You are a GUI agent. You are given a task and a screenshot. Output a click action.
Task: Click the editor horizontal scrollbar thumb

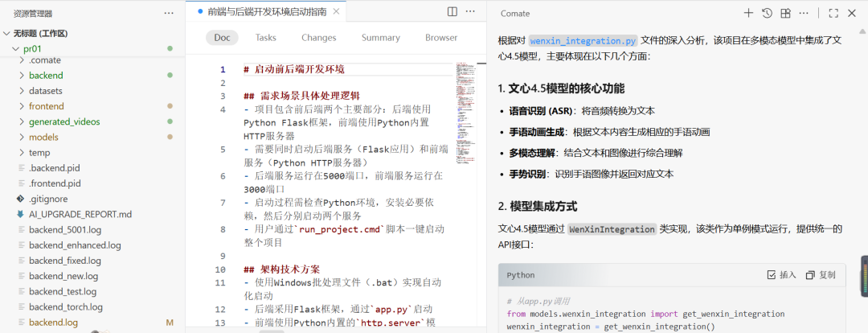272,331
